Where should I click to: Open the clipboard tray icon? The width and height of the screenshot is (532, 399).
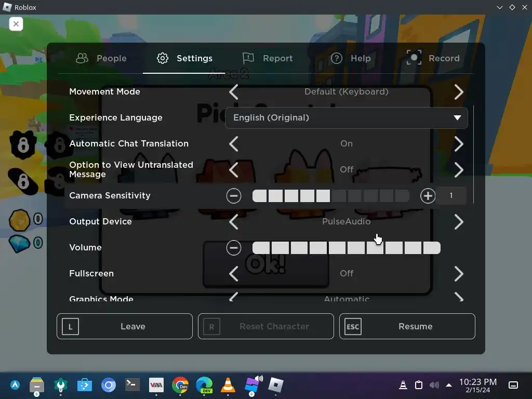[419, 385]
